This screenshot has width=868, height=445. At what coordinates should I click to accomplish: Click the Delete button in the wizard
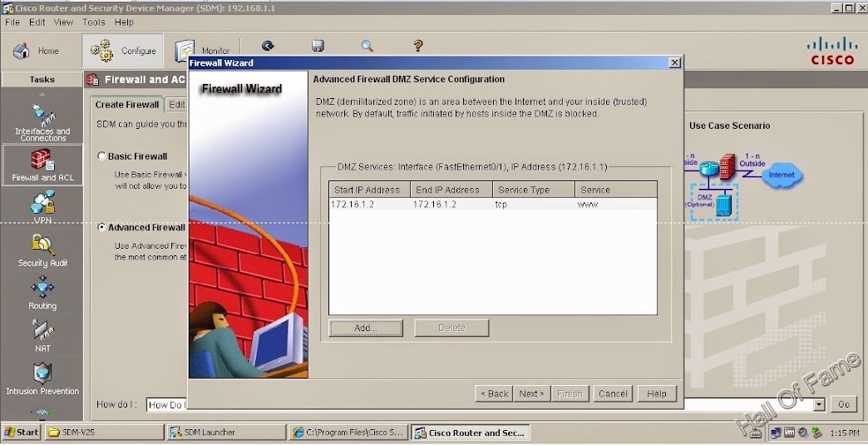click(451, 328)
